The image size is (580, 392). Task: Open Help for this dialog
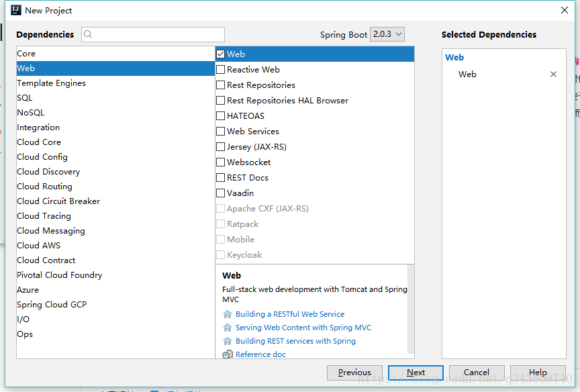(538, 373)
